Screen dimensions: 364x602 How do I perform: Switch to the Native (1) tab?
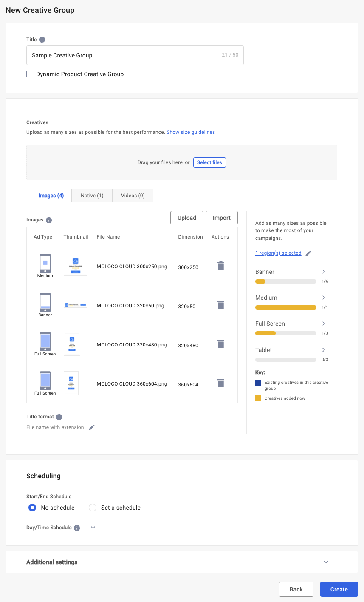[x=92, y=196]
